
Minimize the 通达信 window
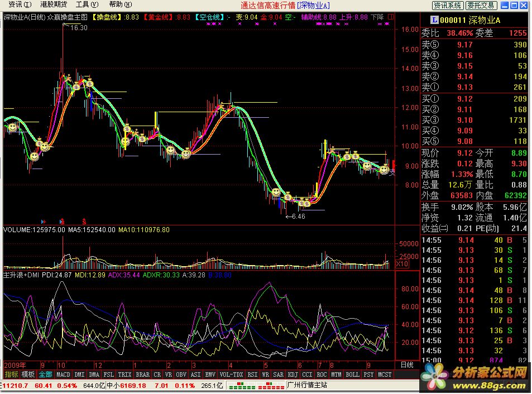click(505, 5)
